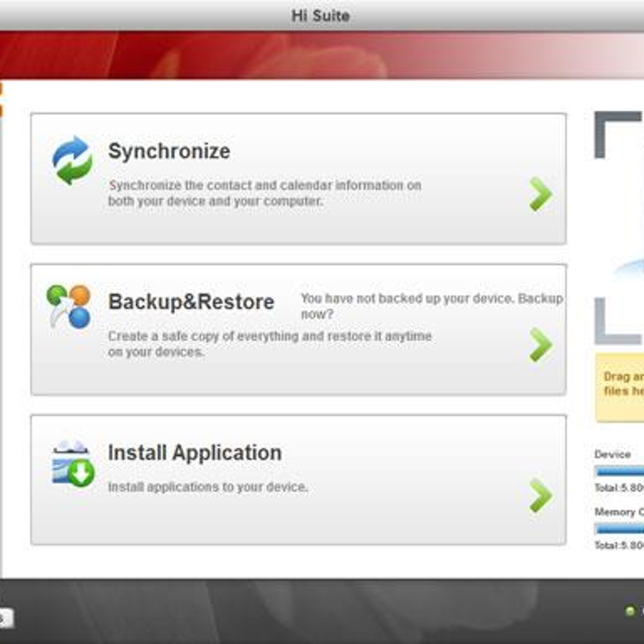The width and height of the screenshot is (644, 644).
Task: Select the Backup&Restore heading
Action: coord(191,302)
